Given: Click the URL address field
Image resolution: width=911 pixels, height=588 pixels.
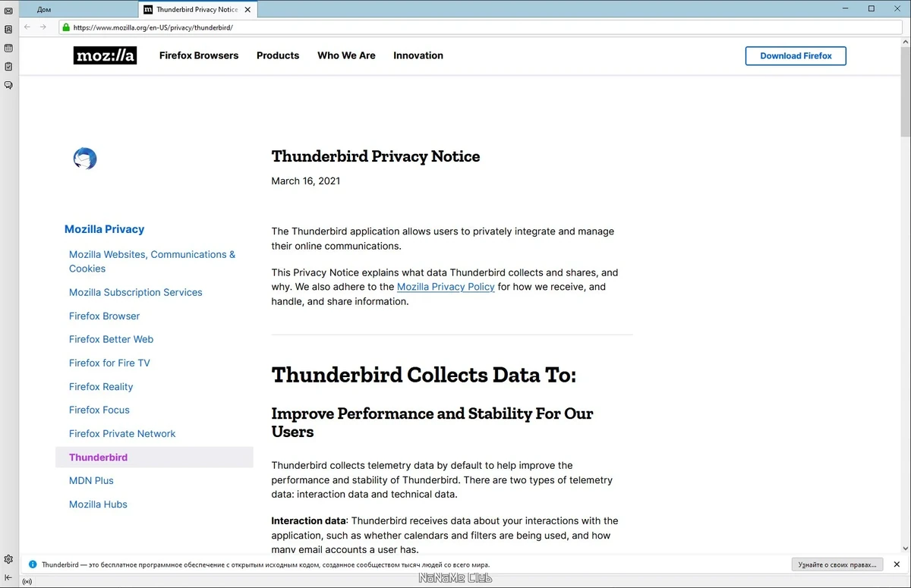Looking at the screenshot, I should 482,27.
